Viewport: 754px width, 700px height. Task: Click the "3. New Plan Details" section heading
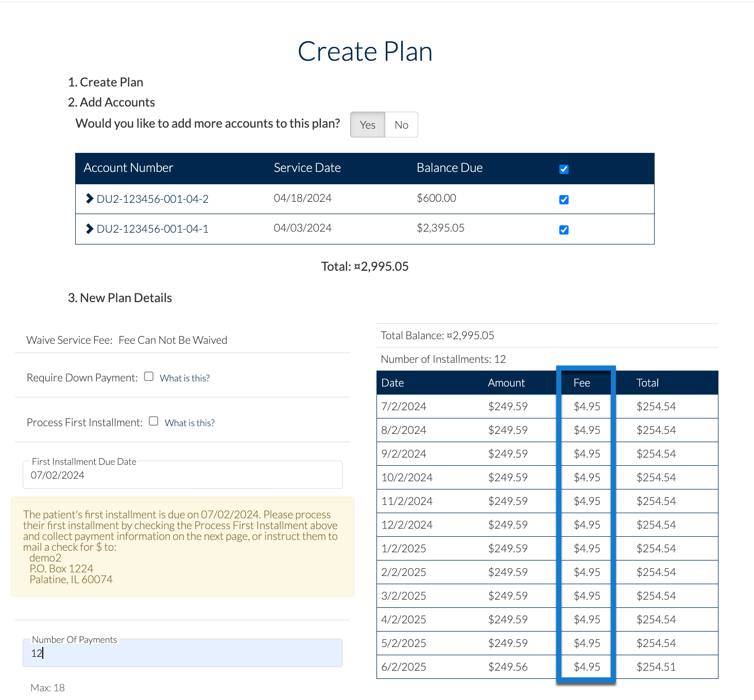(120, 297)
